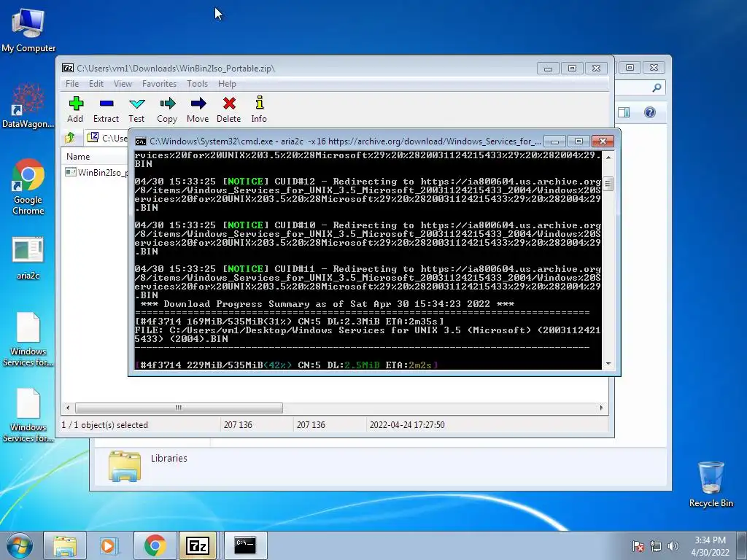Click the 7-Zip horizontal scrollbar thumb
Screen dimensions: 747x560
(x=179, y=408)
